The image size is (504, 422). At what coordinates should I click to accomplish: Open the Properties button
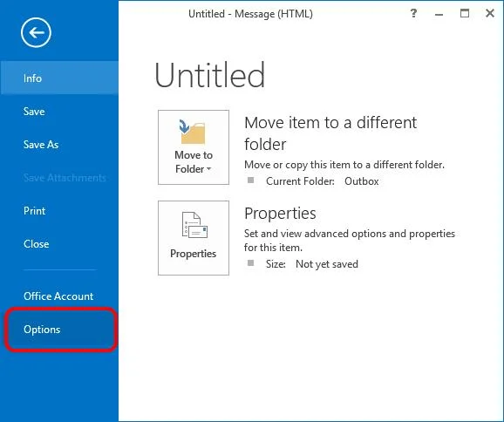194,238
